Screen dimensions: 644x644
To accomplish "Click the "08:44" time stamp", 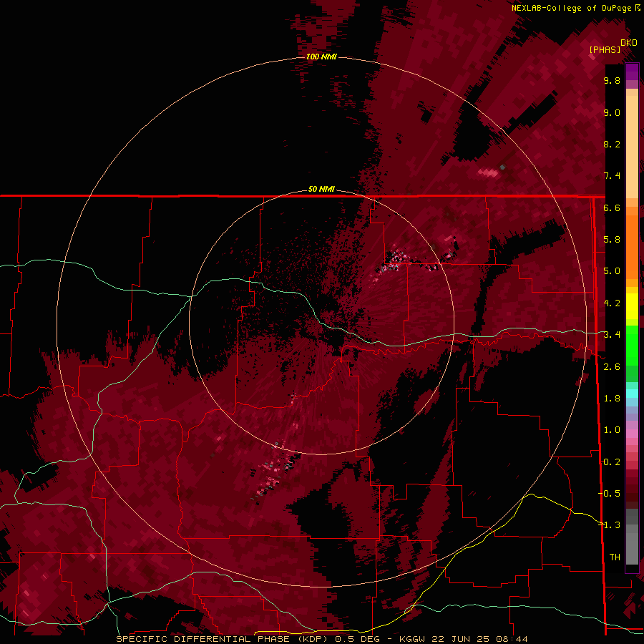I will tap(512, 639).
